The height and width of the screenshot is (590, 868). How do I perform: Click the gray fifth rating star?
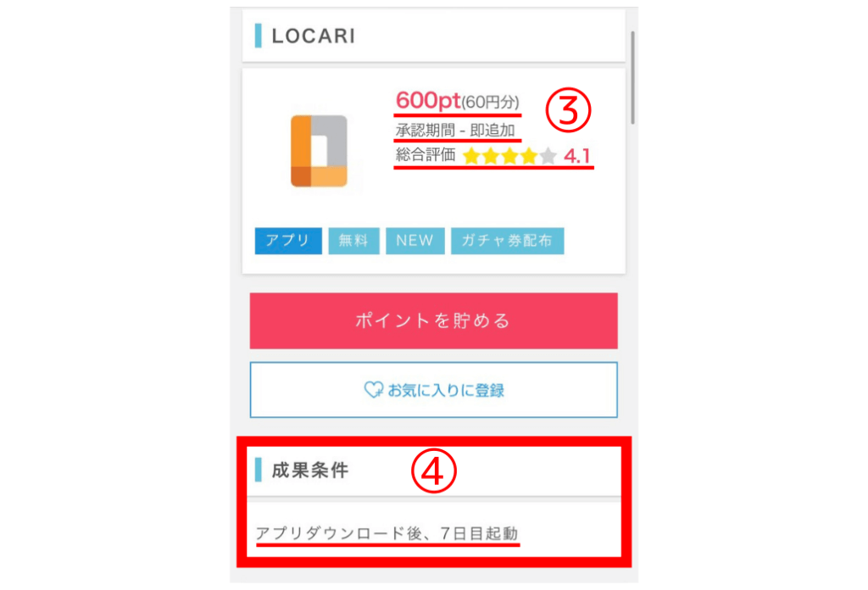coord(548,156)
